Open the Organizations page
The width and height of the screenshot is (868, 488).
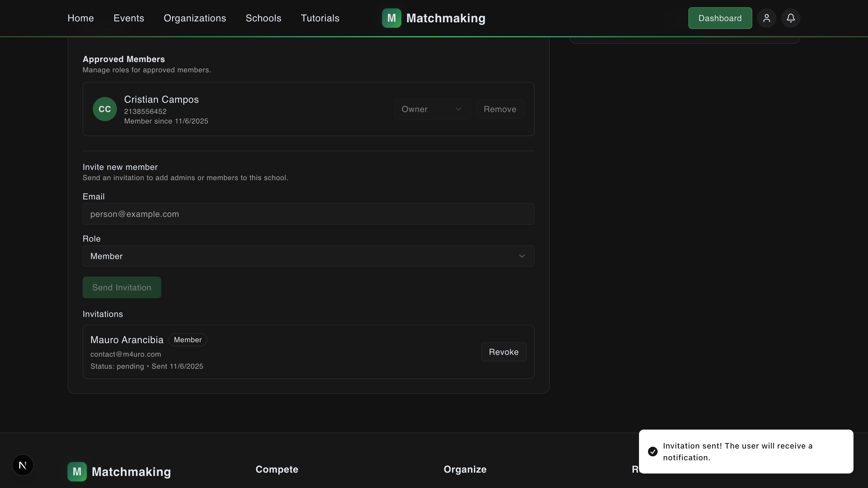195,18
